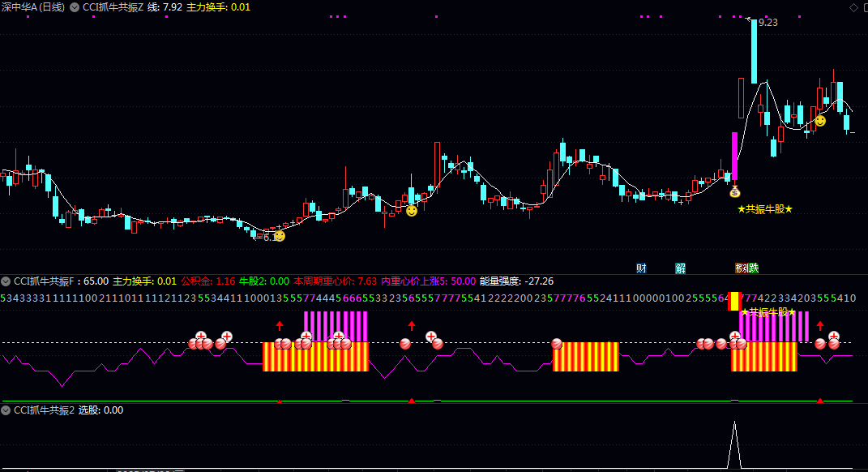Click the 内重心价上涨5: 50.00 readout
The height and width of the screenshot is (472, 868).
pyautogui.click(x=429, y=281)
